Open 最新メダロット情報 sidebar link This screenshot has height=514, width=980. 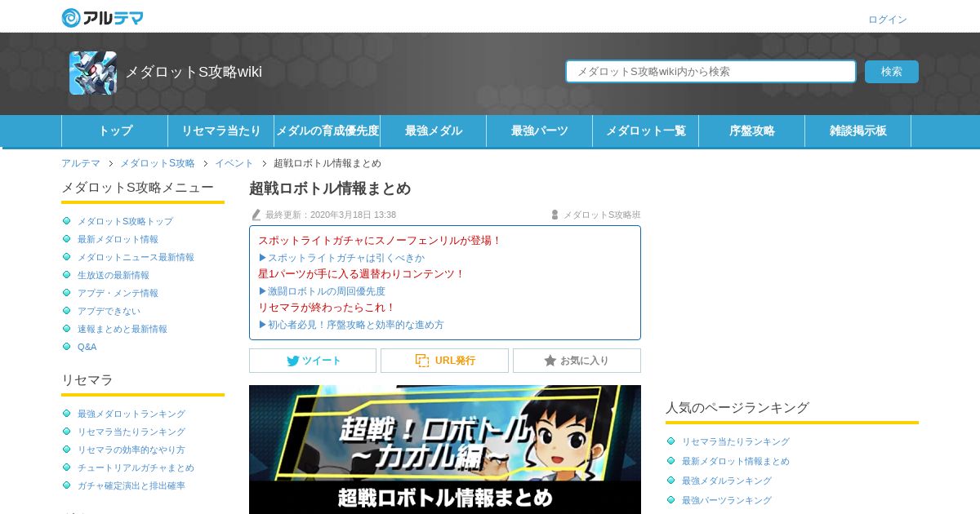click(118, 239)
